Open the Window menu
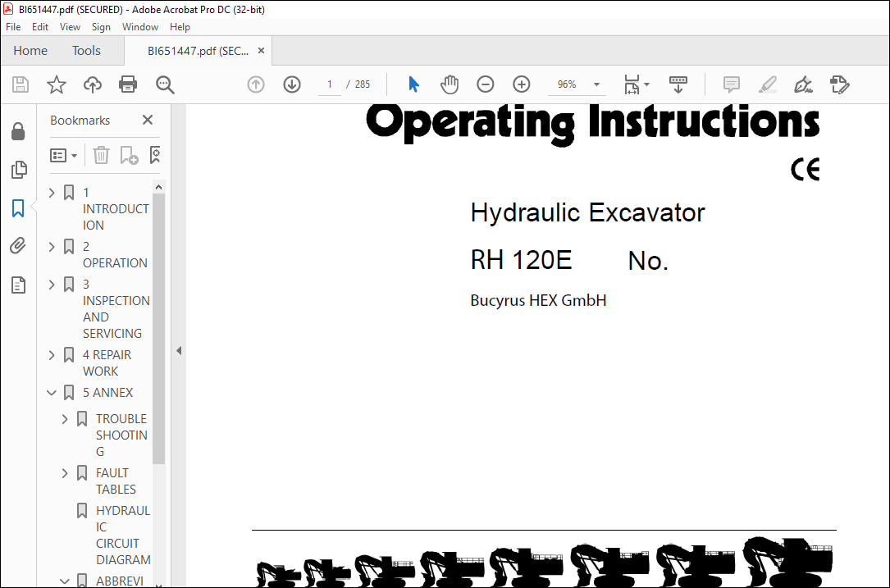890x588 pixels. pos(139,27)
